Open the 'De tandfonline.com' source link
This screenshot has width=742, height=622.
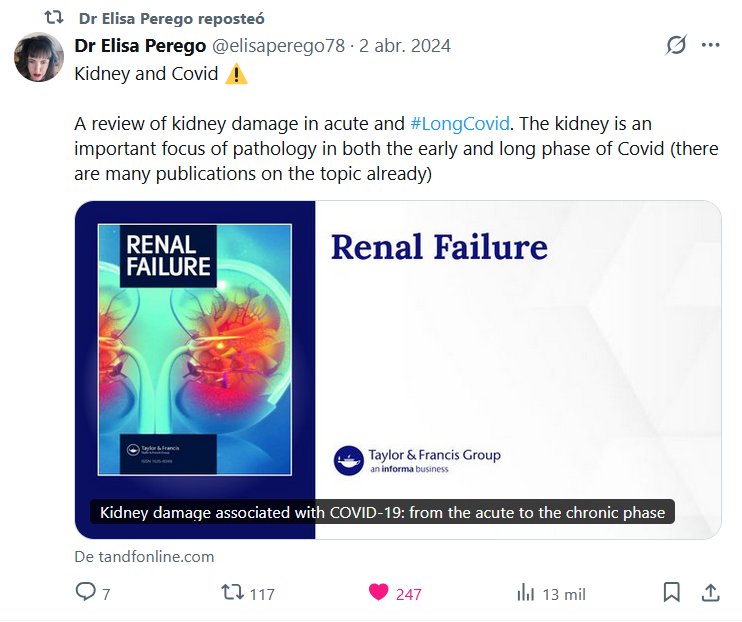tap(144, 556)
